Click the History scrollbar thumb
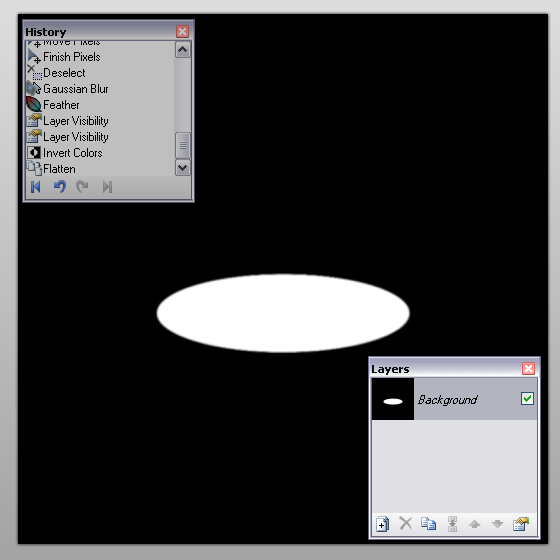Viewport: 560px width, 560px height. (182, 145)
